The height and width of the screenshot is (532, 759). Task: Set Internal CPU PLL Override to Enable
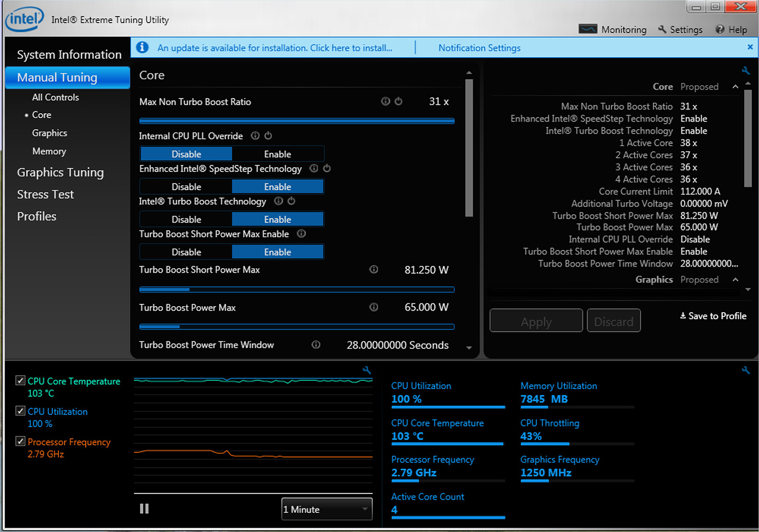(278, 154)
